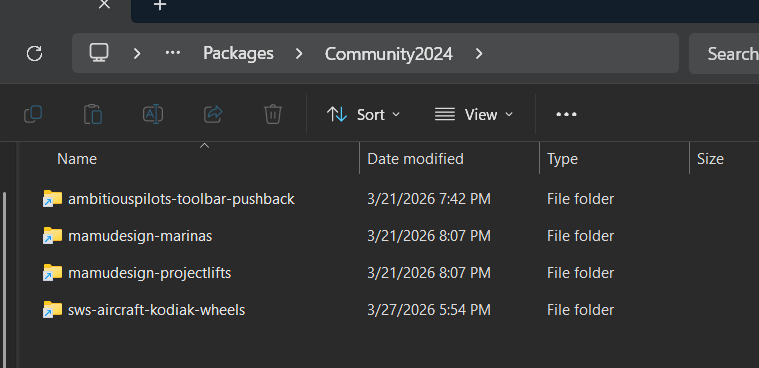
Task: Expand chevron after Community2024 breadcrumb
Action: (x=479, y=53)
